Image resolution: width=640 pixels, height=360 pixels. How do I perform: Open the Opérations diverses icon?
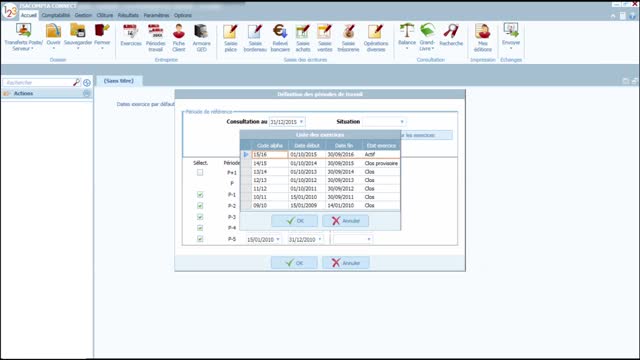click(376, 31)
